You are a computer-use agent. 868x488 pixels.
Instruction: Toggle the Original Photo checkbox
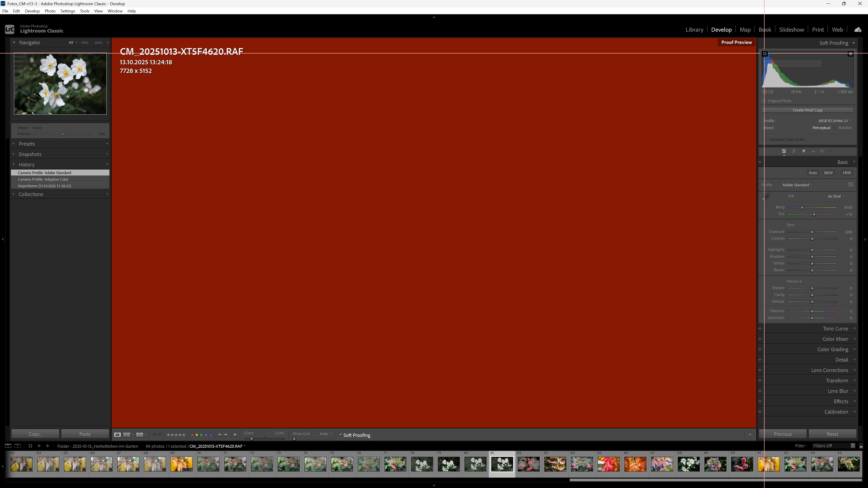tap(764, 101)
